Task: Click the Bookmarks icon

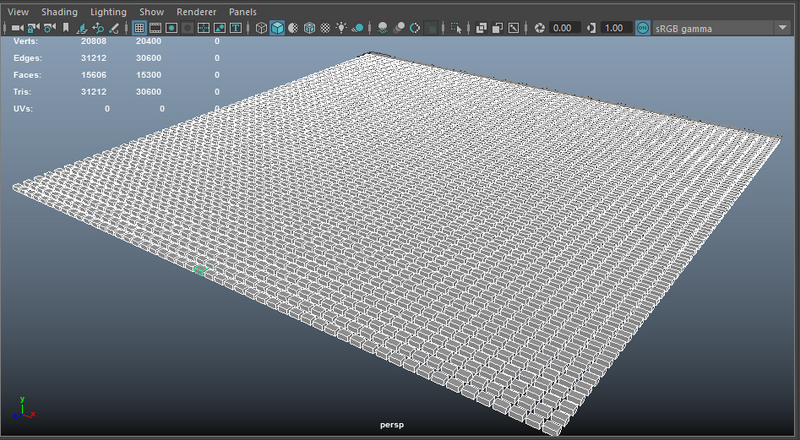Action: (65, 28)
